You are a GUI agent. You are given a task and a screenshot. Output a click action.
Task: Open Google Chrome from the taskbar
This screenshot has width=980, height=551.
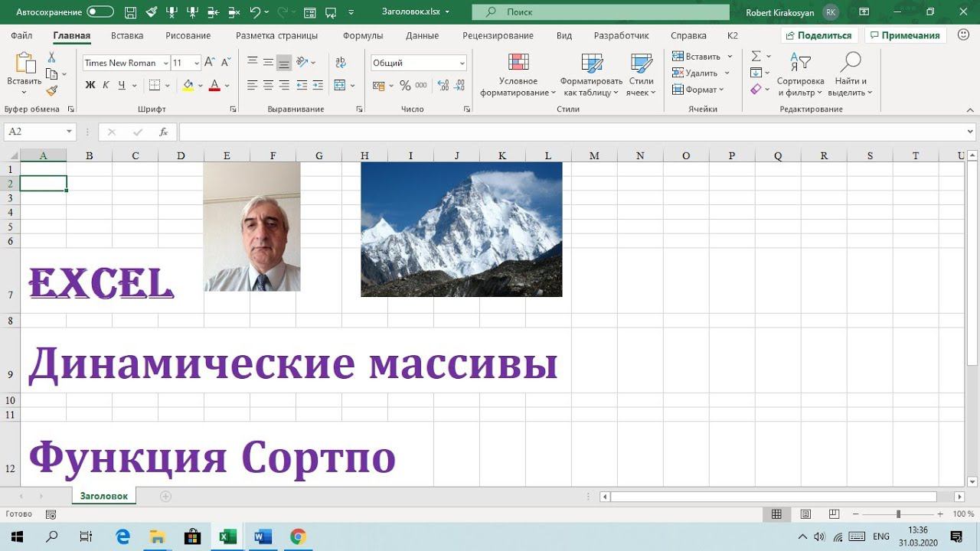298,536
